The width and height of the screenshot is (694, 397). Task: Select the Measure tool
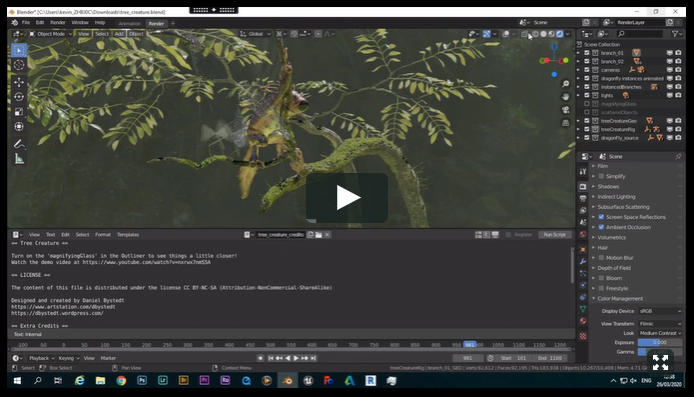click(x=19, y=158)
